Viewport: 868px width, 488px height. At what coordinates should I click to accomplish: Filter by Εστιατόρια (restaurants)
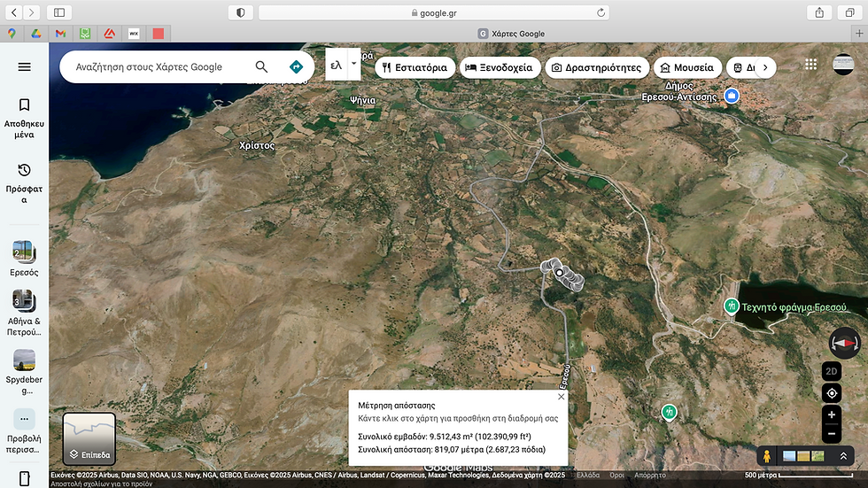[x=415, y=67]
